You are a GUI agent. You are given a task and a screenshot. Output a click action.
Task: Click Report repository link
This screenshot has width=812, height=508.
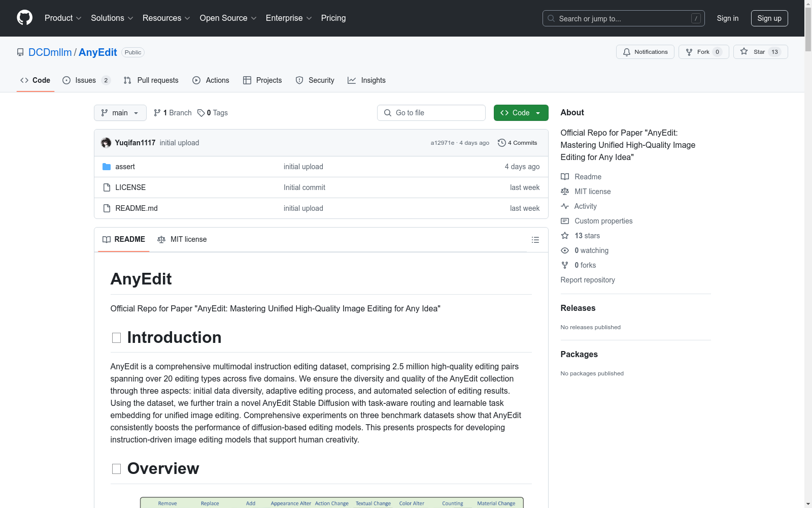588,280
